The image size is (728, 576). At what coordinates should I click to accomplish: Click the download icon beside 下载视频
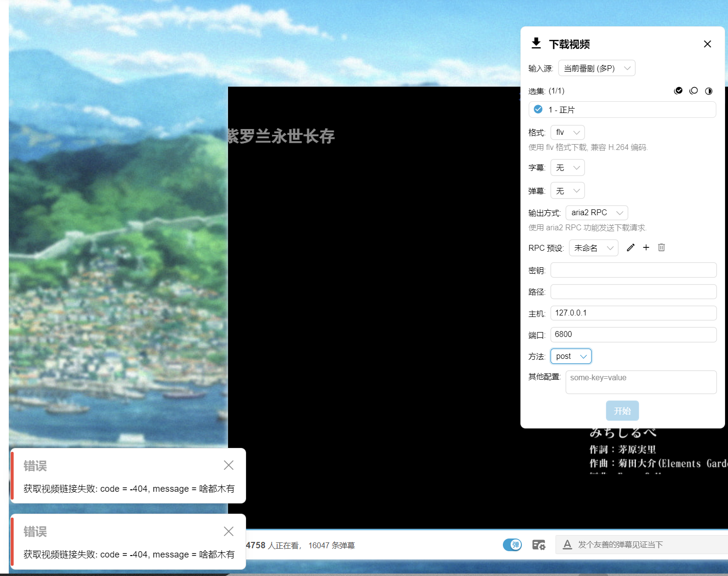(x=536, y=43)
